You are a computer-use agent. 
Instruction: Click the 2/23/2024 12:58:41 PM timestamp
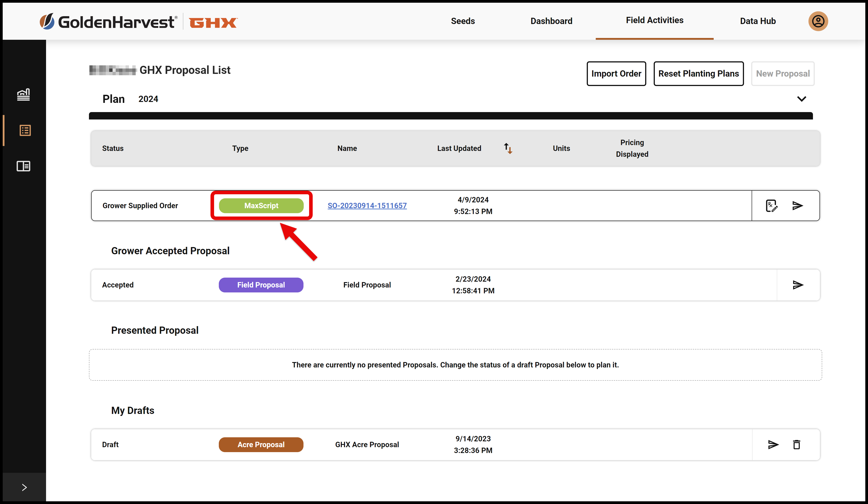coord(473,285)
